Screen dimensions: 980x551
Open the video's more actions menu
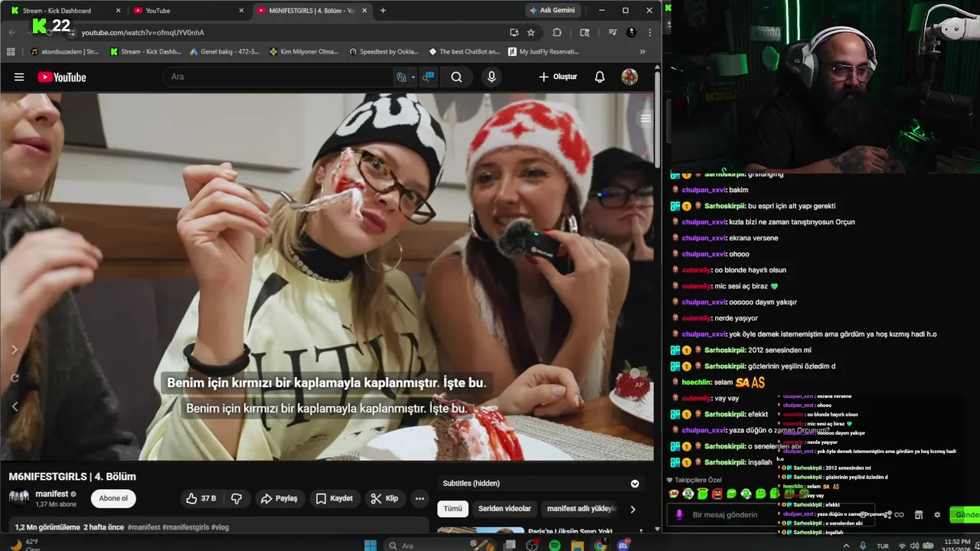pyautogui.click(x=420, y=498)
